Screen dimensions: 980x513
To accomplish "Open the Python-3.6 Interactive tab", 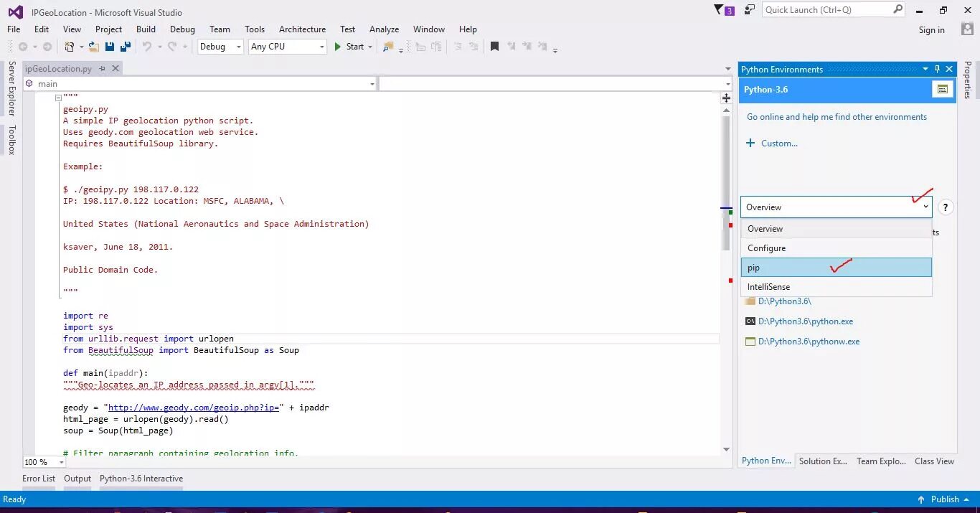I will point(141,479).
